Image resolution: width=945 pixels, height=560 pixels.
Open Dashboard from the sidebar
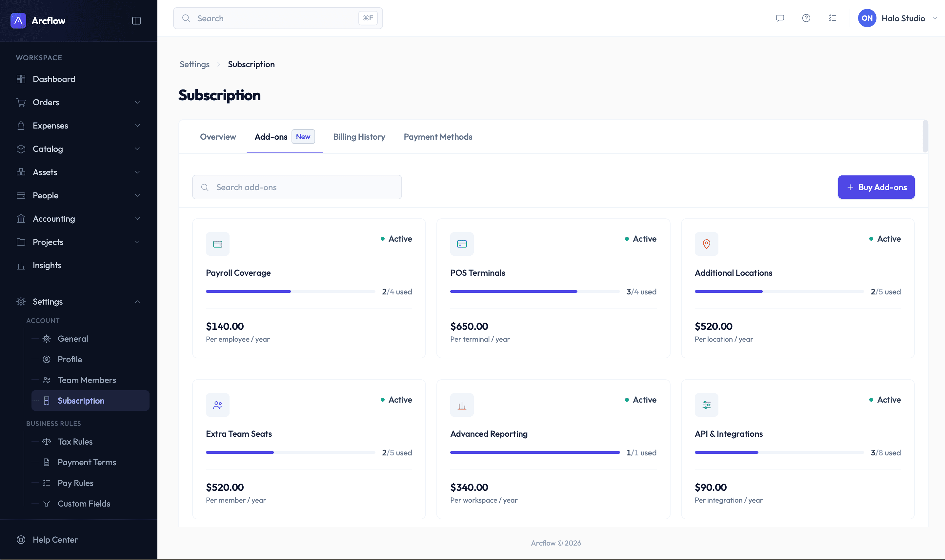(78, 79)
